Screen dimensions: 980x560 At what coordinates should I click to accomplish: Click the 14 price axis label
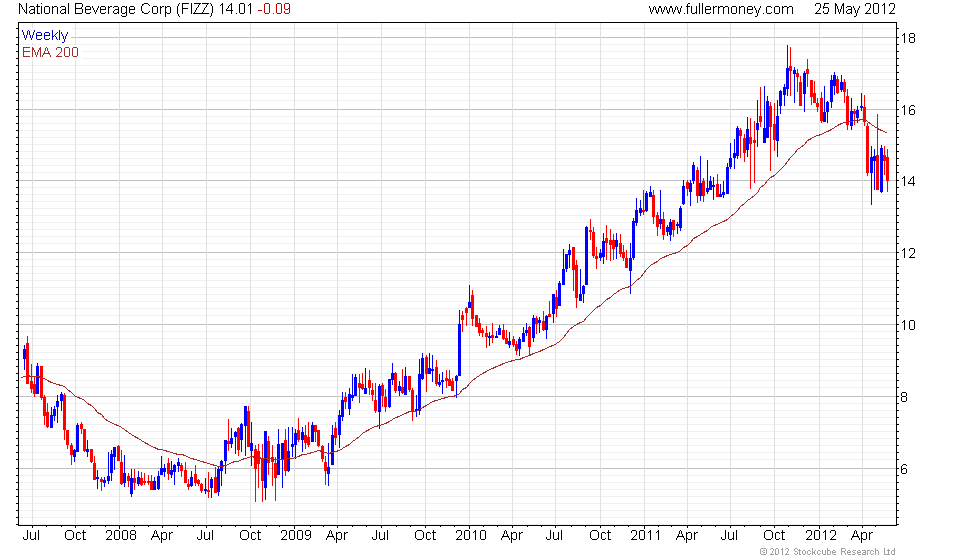tap(911, 182)
